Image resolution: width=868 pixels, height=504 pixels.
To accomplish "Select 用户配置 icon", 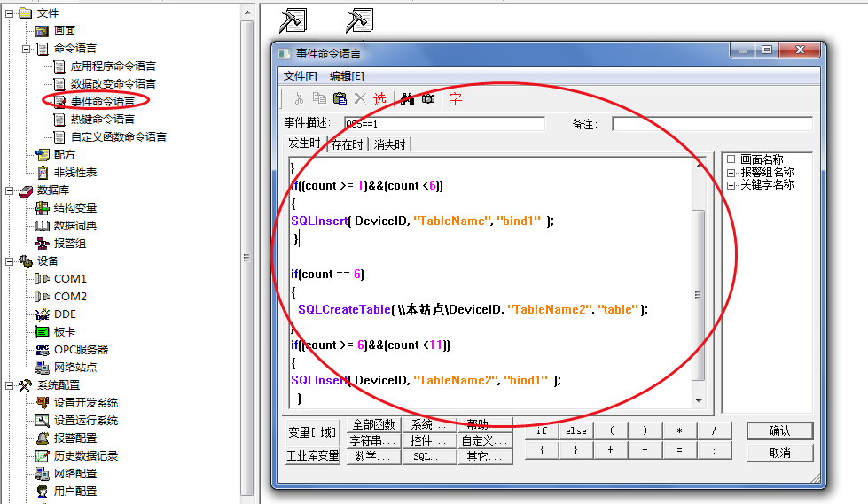I will coord(42,492).
